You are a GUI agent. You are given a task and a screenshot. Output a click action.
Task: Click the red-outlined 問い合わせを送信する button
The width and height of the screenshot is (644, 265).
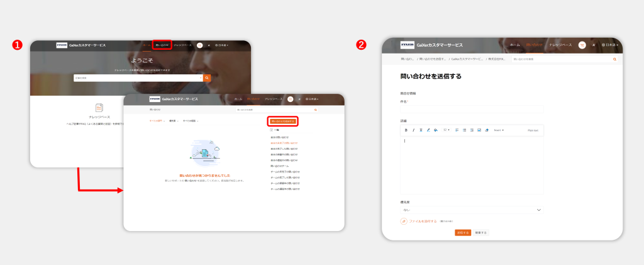[x=282, y=121]
